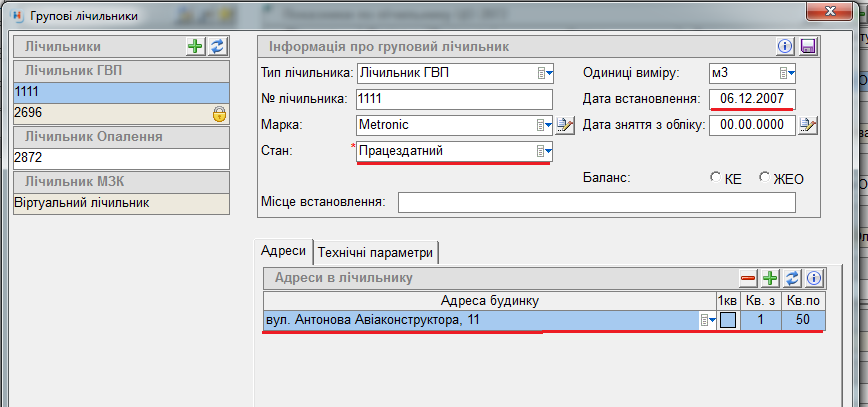Expand the Стан dropdown
The height and width of the screenshot is (407, 868).
click(544, 151)
